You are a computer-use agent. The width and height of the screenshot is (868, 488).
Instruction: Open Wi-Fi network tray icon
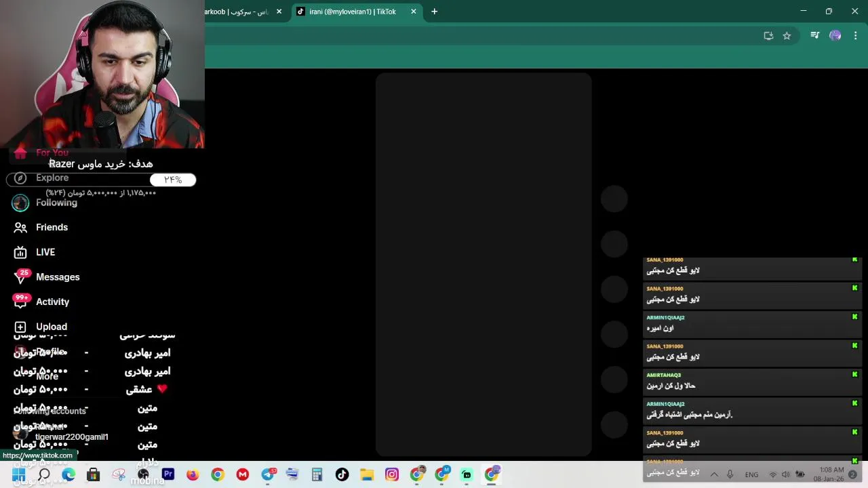click(x=772, y=474)
